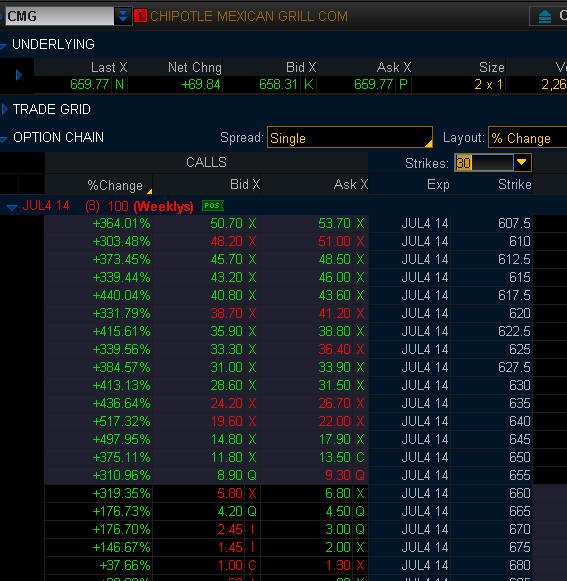Click inside the CMG symbol entry box
The image size is (567, 581).
59,16
